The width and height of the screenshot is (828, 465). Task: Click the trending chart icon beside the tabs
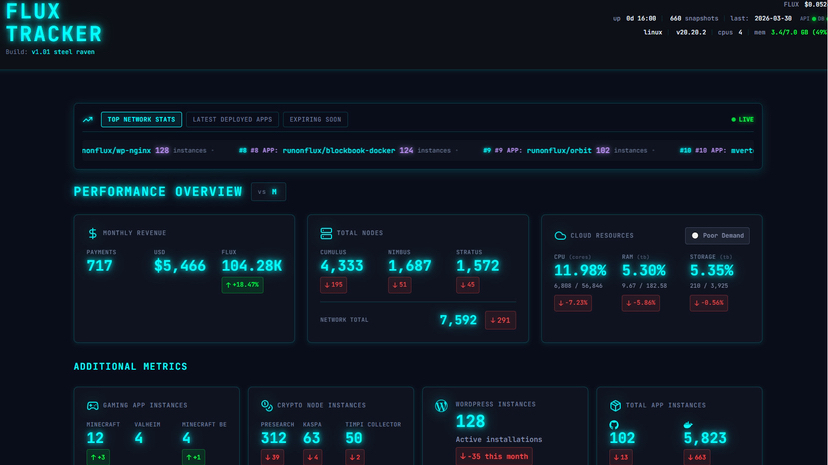[x=88, y=119]
